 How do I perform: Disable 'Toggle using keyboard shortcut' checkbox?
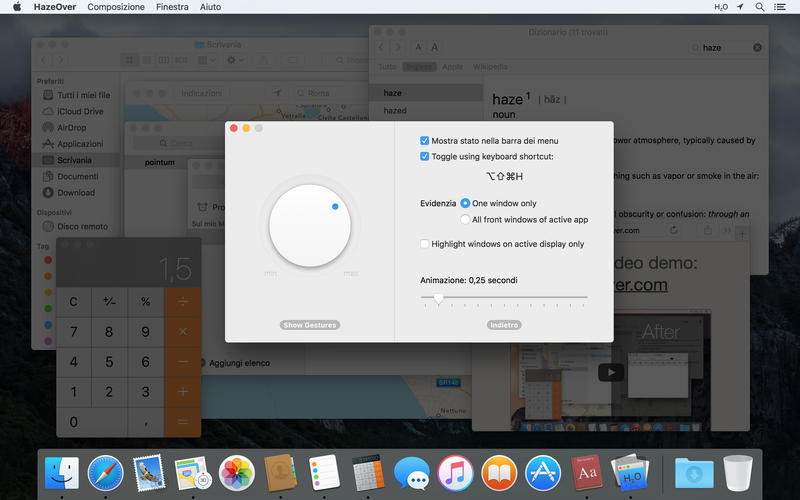click(424, 156)
